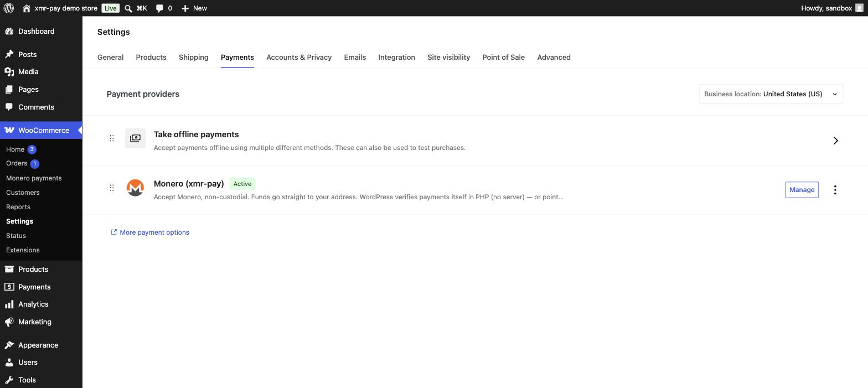Viewport: 868px width, 388px height.
Task: Click the Accept payments offline description text
Action: click(309, 148)
